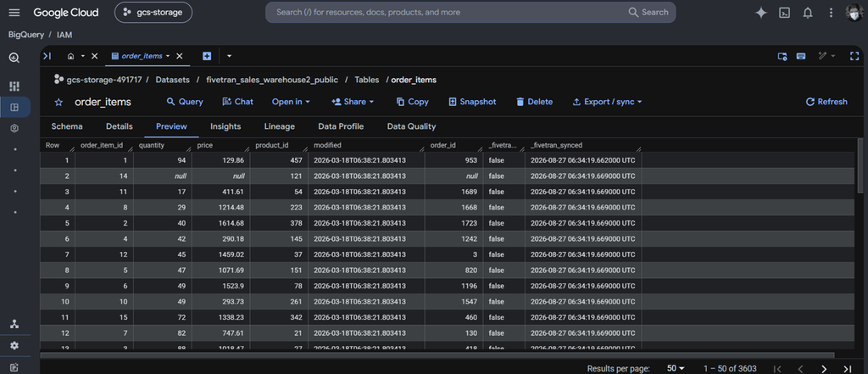Select the order_id cell 1689

(453, 192)
